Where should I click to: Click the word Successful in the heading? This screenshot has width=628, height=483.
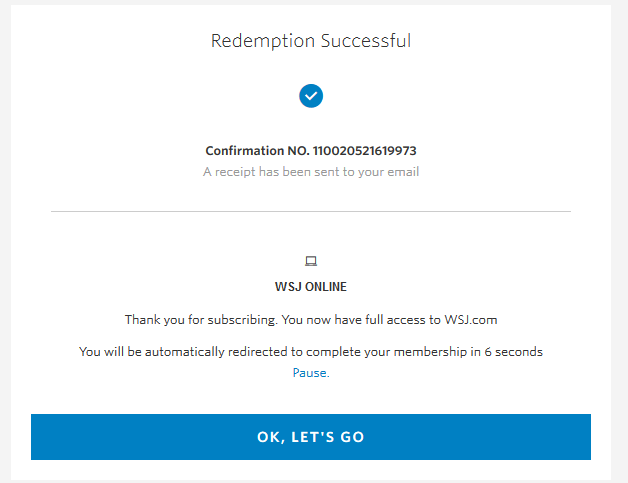(x=366, y=41)
